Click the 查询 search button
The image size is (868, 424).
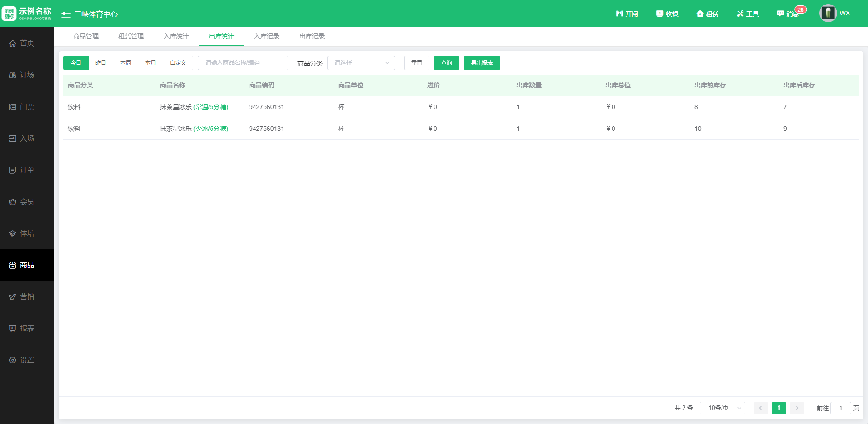[x=446, y=63]
